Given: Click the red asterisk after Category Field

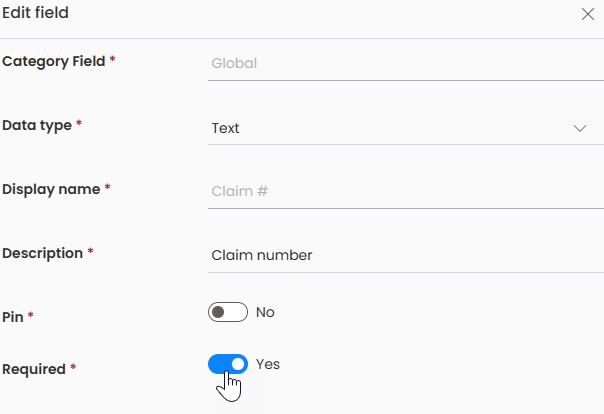Looking at the screenshot, I should (x=112, y=59).
